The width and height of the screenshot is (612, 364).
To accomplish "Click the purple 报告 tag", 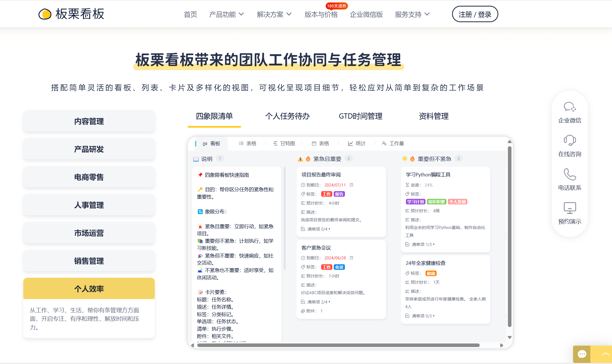I will [x=339, y=194].
